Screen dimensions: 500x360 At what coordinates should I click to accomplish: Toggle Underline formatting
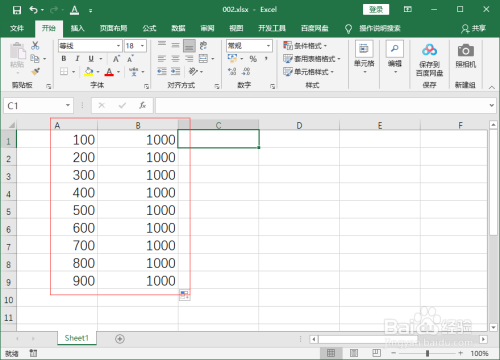[x=91, y=59]
